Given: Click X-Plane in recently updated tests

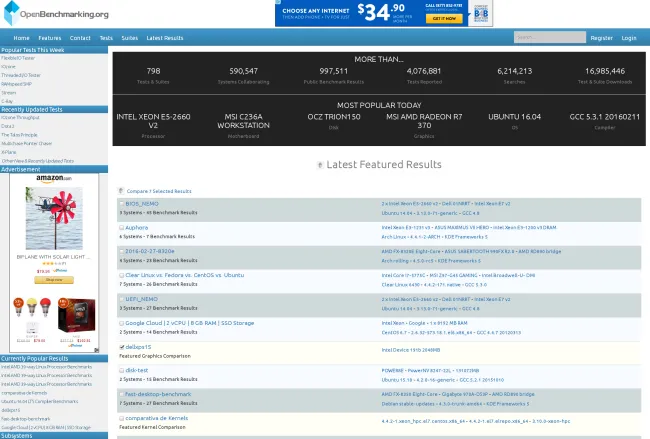Looking at the screenshot, I should 9,152.
